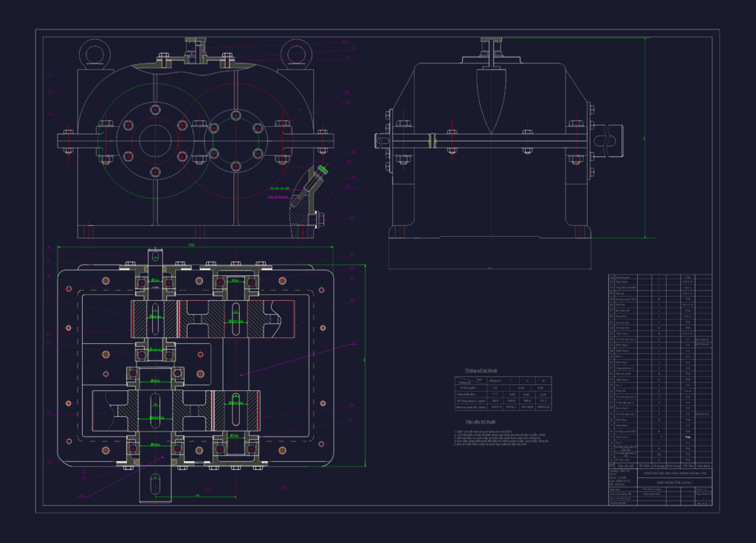Image resolution: width=756 pixels, height=543 pixels.
Task: Click the 'Tên chi tiết' column header
Action: pyautogui.click(x=626, y=466)
